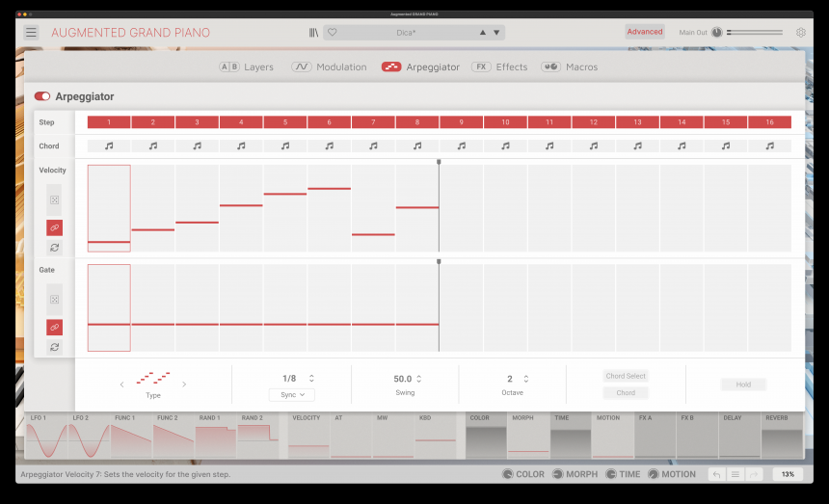The width and height of the screenshot is (829, 504).
Task: Toggle step 14 on or off
Action: (x=682, y=122)
